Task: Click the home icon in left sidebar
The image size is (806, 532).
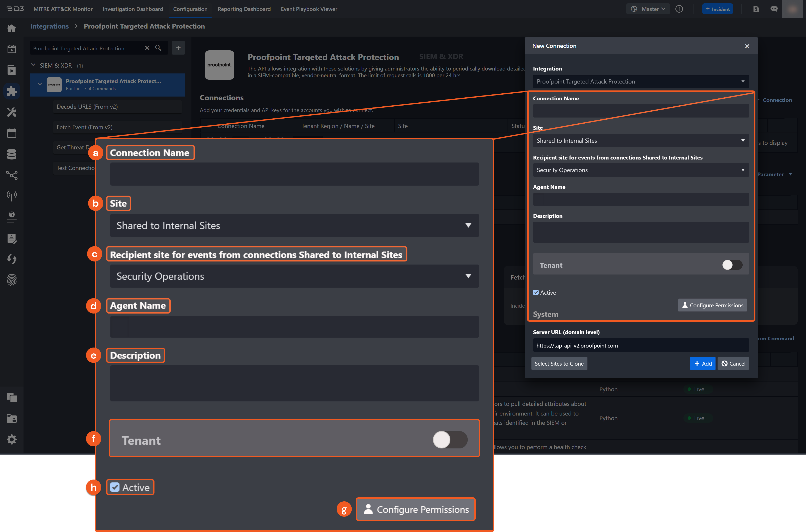Action: click(12, 28)
